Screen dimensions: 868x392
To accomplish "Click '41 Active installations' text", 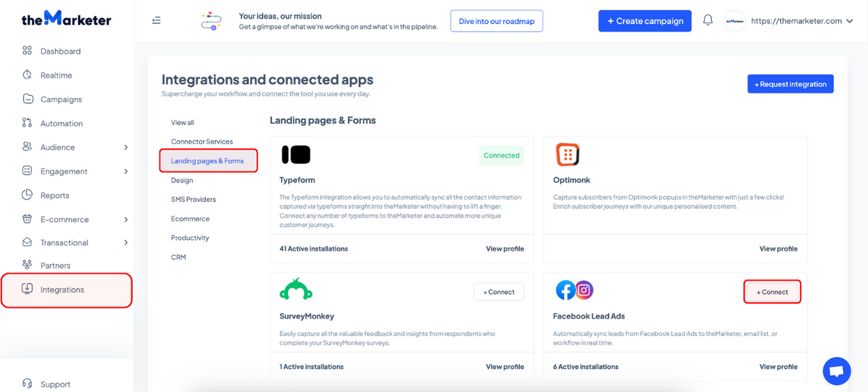I will [314, 249].
